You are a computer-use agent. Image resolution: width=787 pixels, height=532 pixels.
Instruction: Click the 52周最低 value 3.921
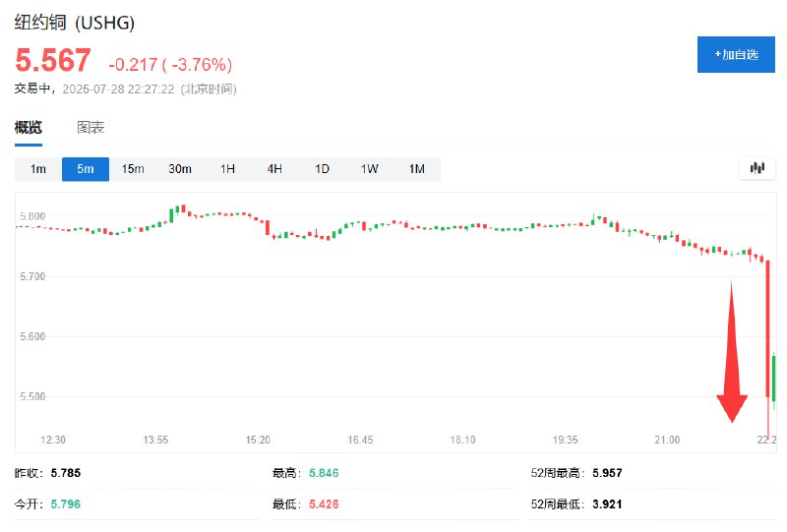tap(607, 503)
